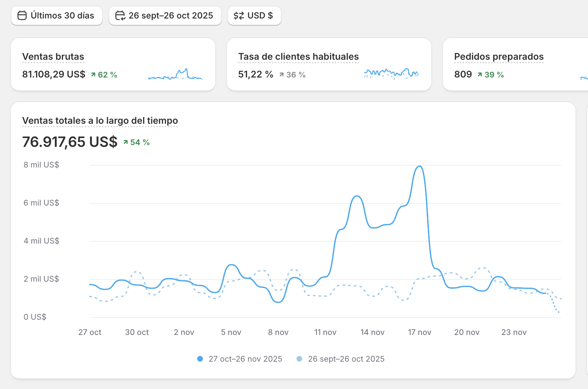Click the 76.917,65 US$ total value
The height and width of the screenshot is (389, 588).
[x=70, y=142]
